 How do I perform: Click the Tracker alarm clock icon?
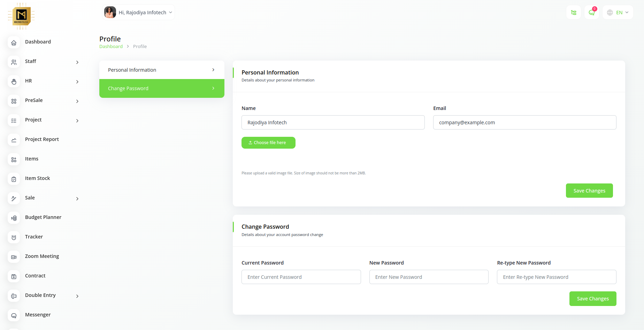(14, 238)
